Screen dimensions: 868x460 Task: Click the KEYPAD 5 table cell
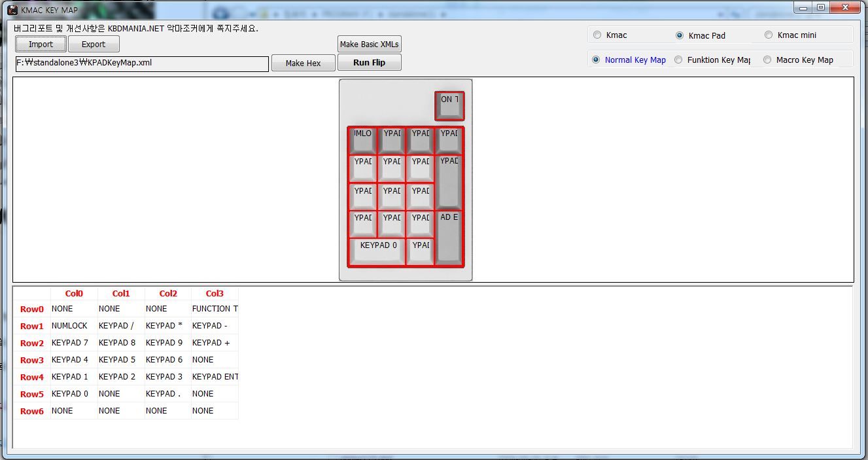[121, 360]
